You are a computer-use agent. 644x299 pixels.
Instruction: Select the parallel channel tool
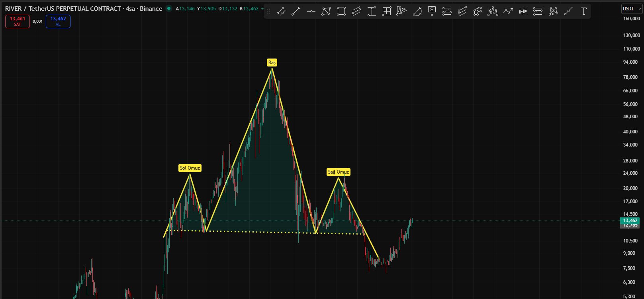click(x=356, y=12)
